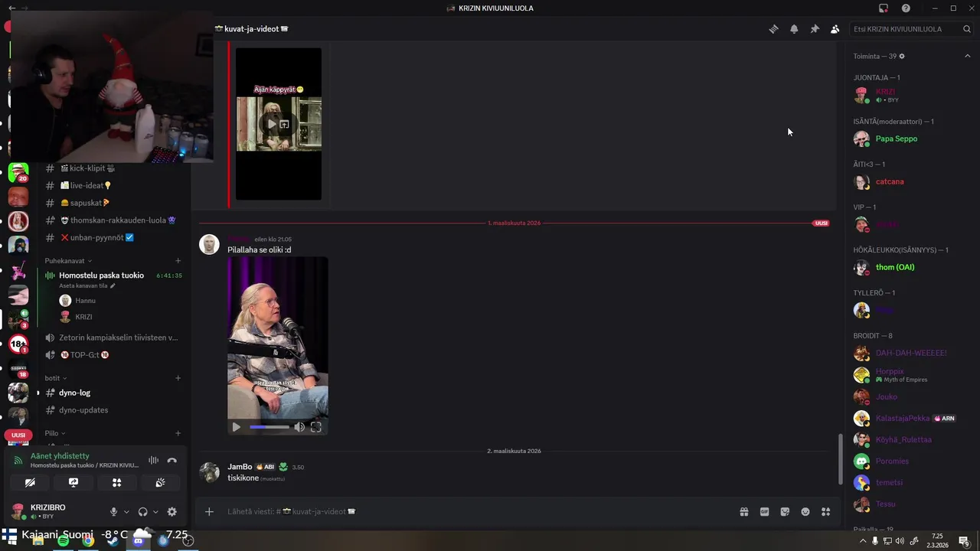Viewport: 980px width, 551px height.
Task: Open the Inbox icon in title bar
Action: pos(884,8)
